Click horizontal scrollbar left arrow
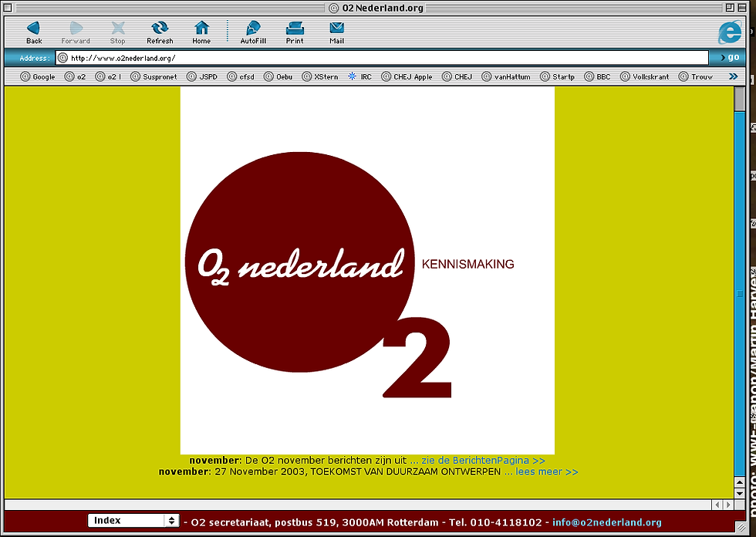This screenshot has width=756, height=537. click(717, 505)
